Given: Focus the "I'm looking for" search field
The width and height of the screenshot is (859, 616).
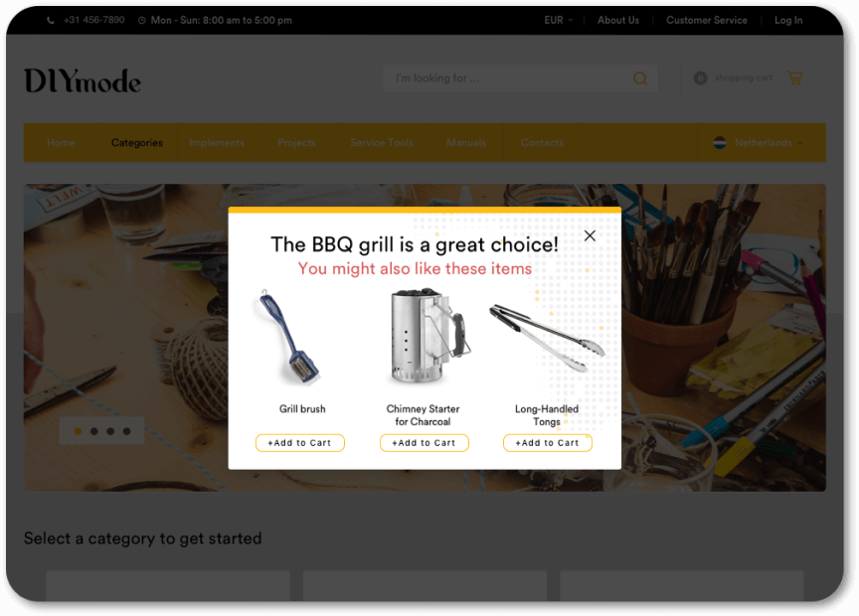Looking at the screenshot, I should coord(508,78).
